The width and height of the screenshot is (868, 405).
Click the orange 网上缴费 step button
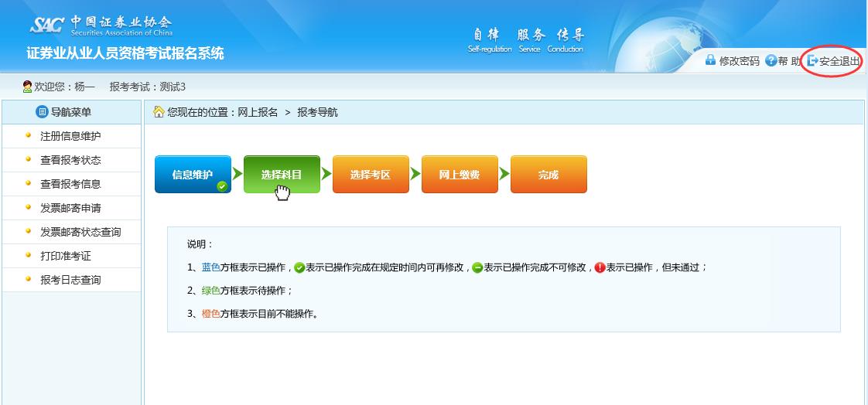click(x=460, y=175)
